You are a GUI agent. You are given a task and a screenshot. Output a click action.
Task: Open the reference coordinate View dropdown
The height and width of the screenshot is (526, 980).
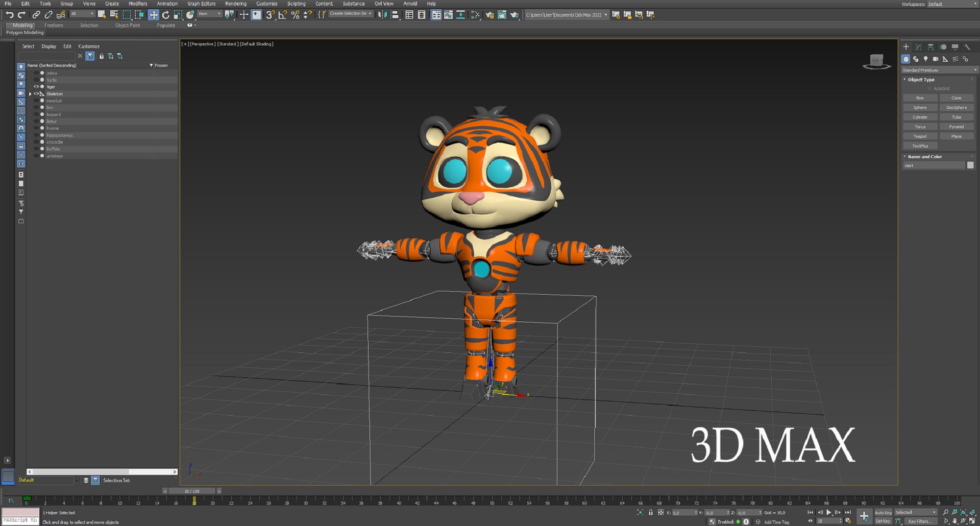[209, 14]
